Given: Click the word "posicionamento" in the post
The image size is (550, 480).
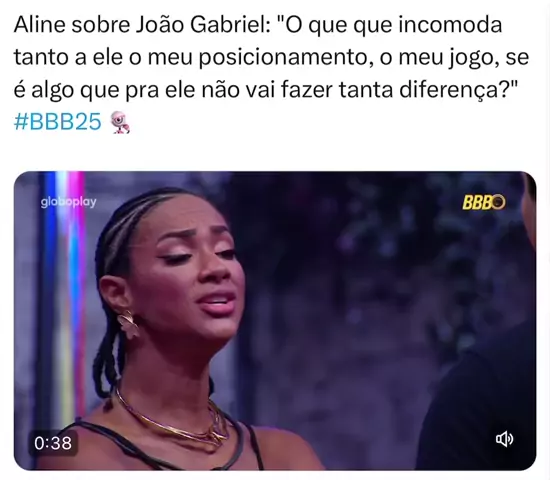Looking at the screenshot, I should [x=283, y=58].
